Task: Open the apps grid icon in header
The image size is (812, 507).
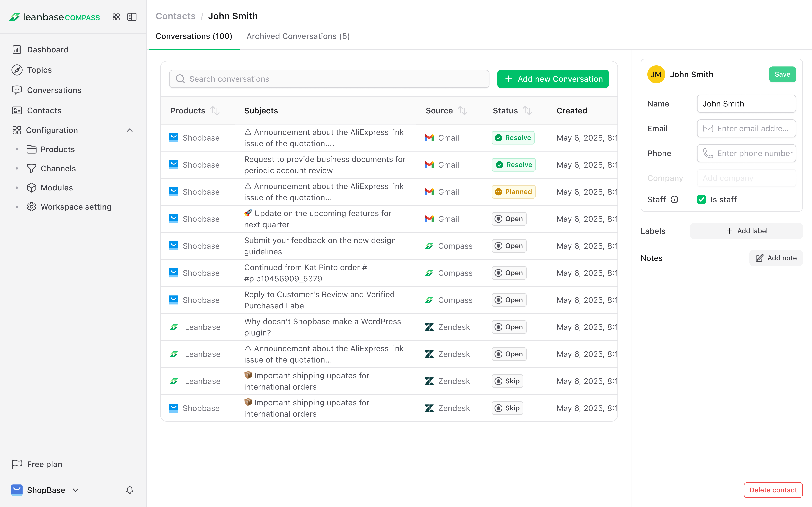Action: pos(116,17)
